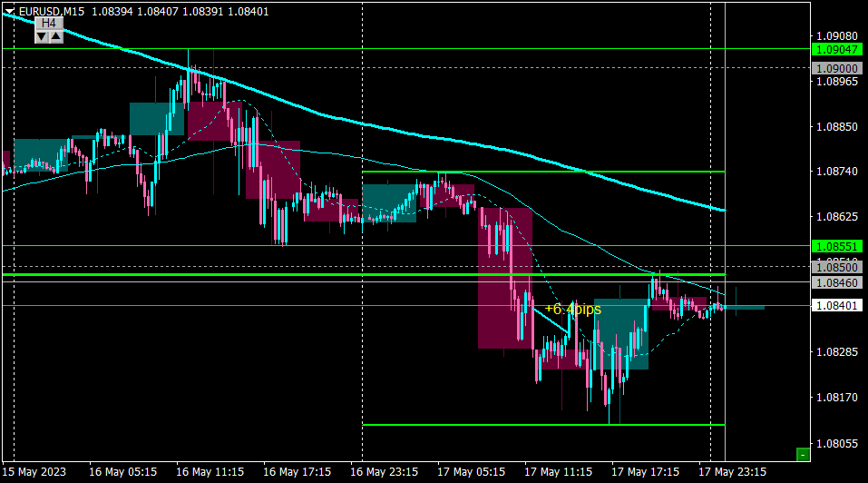This screenshot has height=483, width=868.
Task: Click the 1.08551 green price label
Action: point(837,246)
